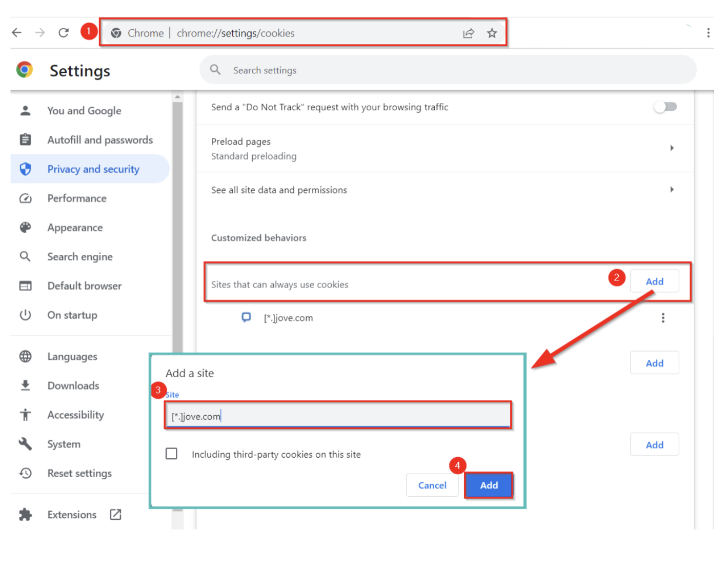Open On startup settings
This screenshot has width=728, height=569.
72,315
